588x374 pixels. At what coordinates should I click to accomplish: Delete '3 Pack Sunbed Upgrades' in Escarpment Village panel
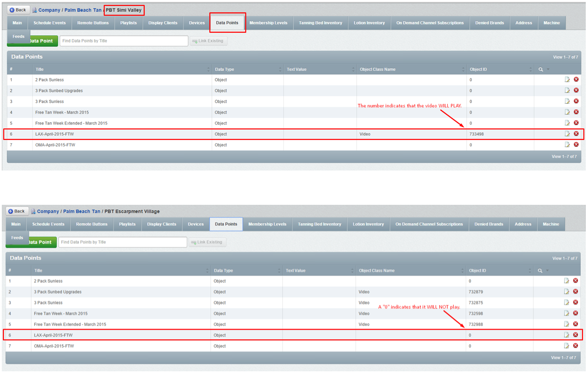pyautogui.click(x=575, y=291)
